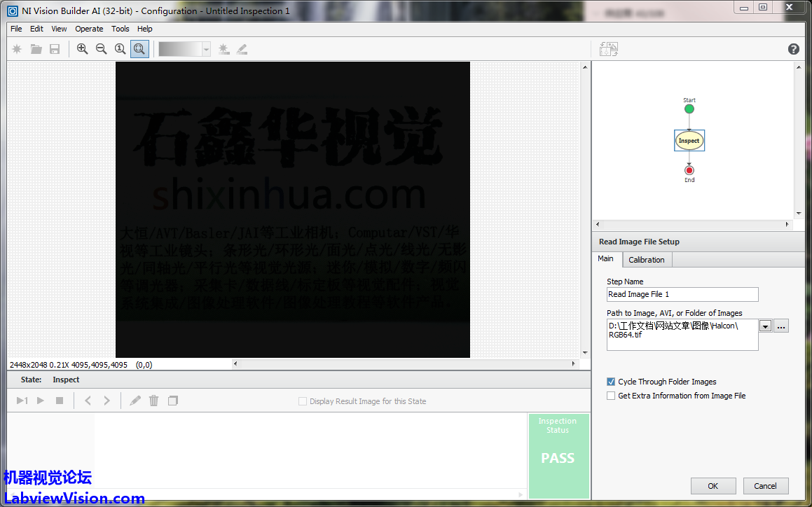
Task: Select the Zoom In tool
Action: [82, 49]
